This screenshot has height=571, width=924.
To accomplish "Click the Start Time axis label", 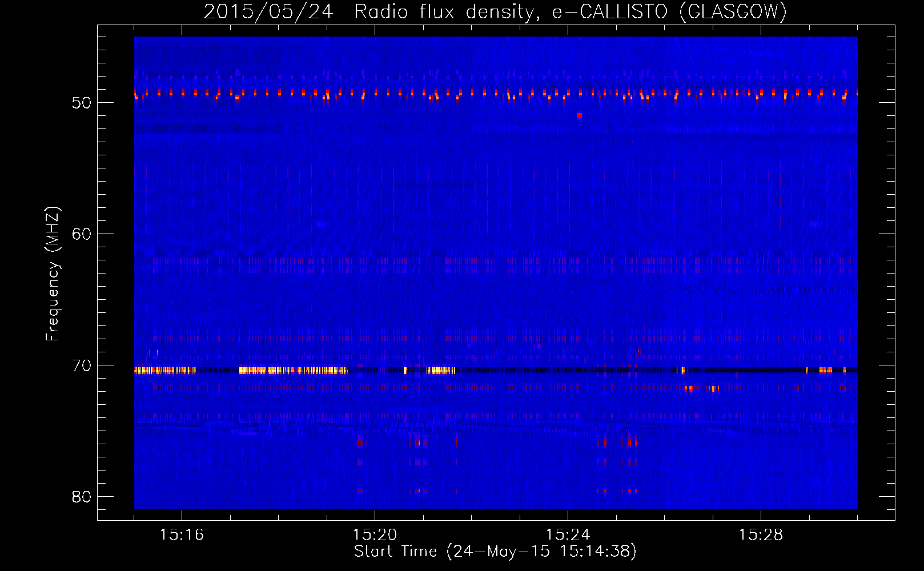I will coord(495,552).
